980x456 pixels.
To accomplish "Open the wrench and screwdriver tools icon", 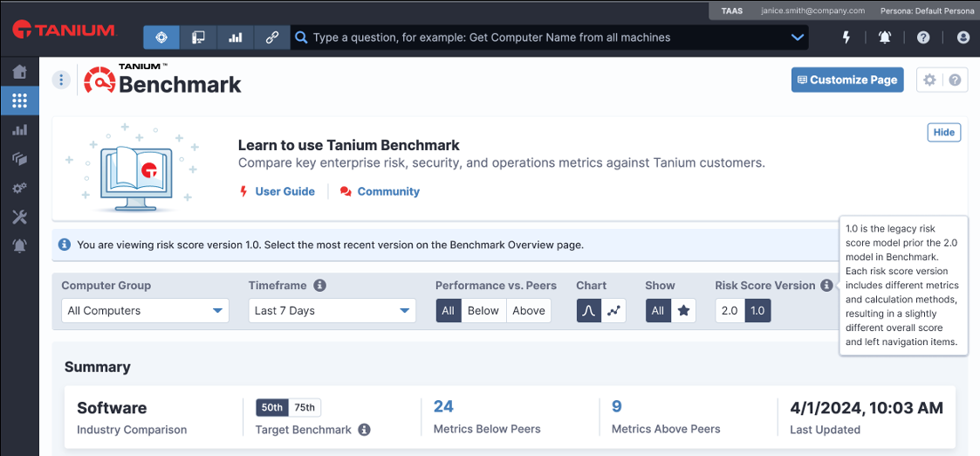I will 19,217.
